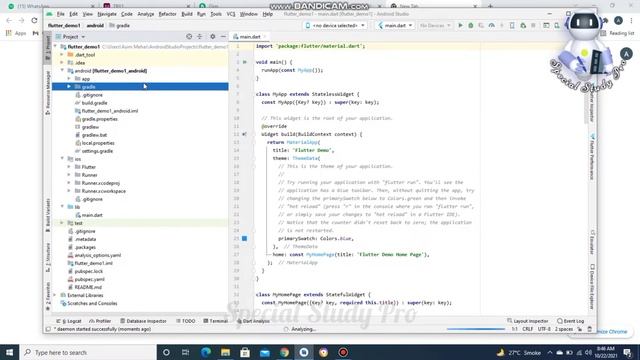The image size is (640, 360).
Task: Open the profiler gauge icon in the toolbar
Action: 491,25
